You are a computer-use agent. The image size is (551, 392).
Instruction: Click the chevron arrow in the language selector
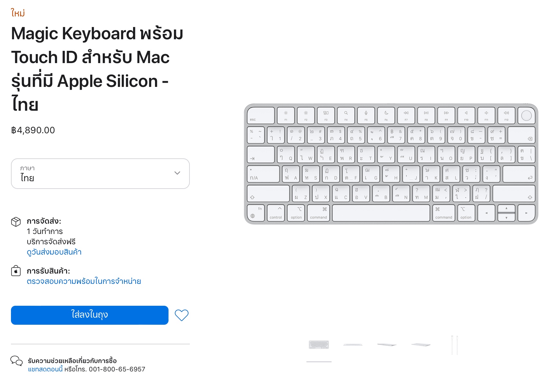click(177, 173)
